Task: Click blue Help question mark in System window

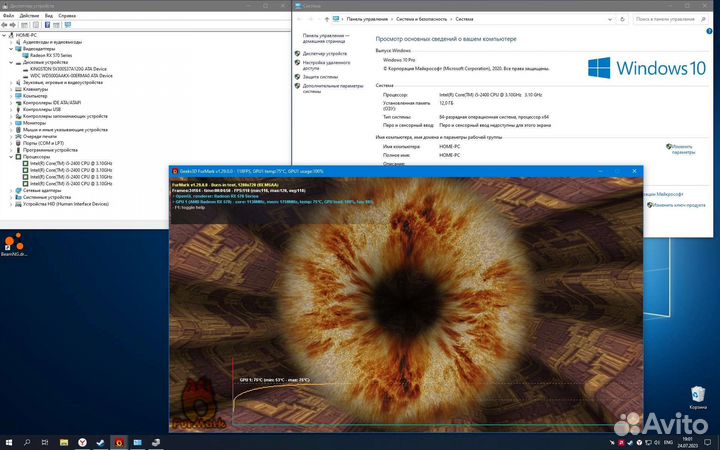Action: click(709, 31)
